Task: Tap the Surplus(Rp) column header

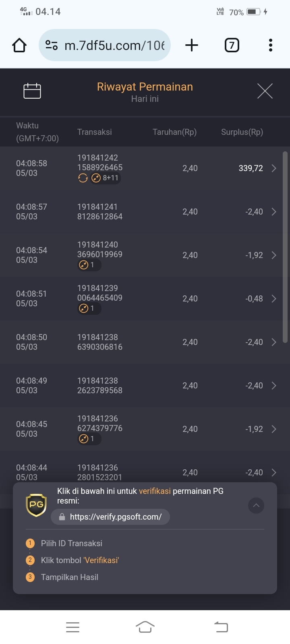Action: pos(242,132)
